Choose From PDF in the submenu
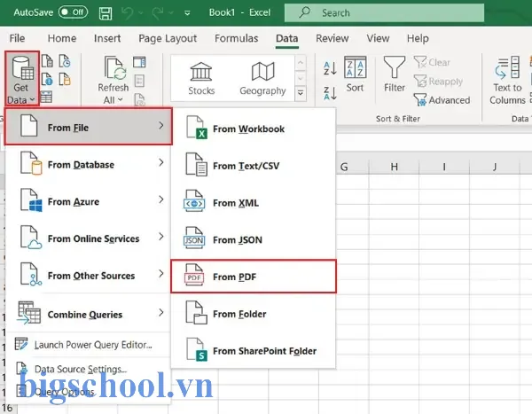This screenshot has width=532, height=414. 253,277
